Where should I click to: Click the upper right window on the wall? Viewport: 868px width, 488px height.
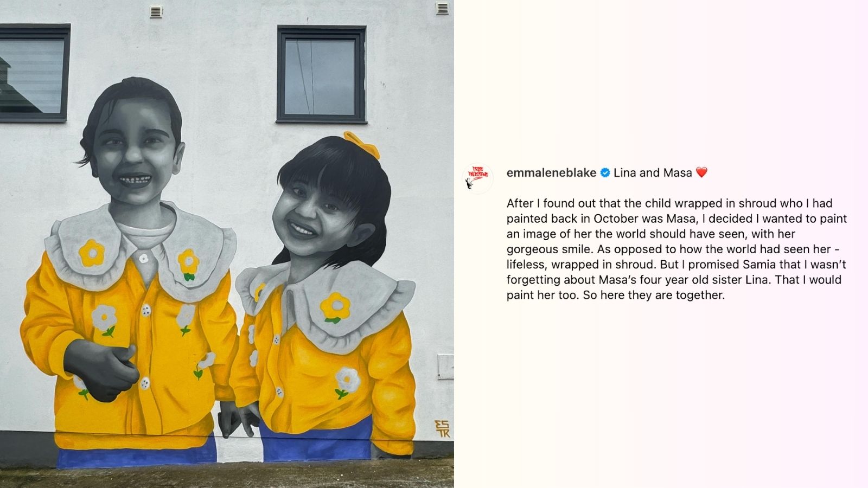(322, 74)
